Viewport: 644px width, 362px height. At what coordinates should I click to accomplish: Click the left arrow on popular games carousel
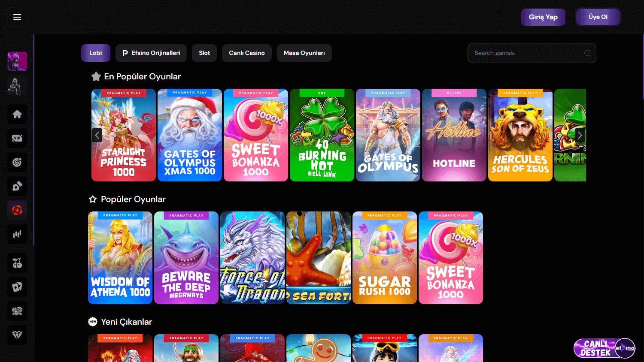(x=97, y=135)
